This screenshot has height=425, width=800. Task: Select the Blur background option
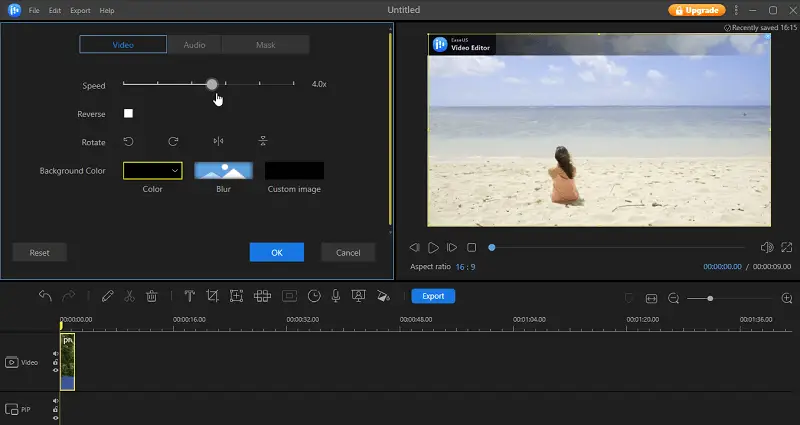(223, 170)
